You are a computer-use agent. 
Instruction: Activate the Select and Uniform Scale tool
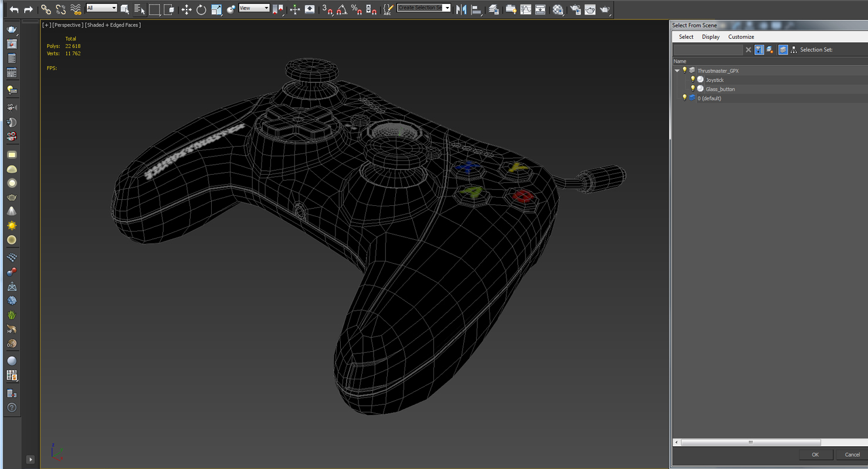[216, 9]
